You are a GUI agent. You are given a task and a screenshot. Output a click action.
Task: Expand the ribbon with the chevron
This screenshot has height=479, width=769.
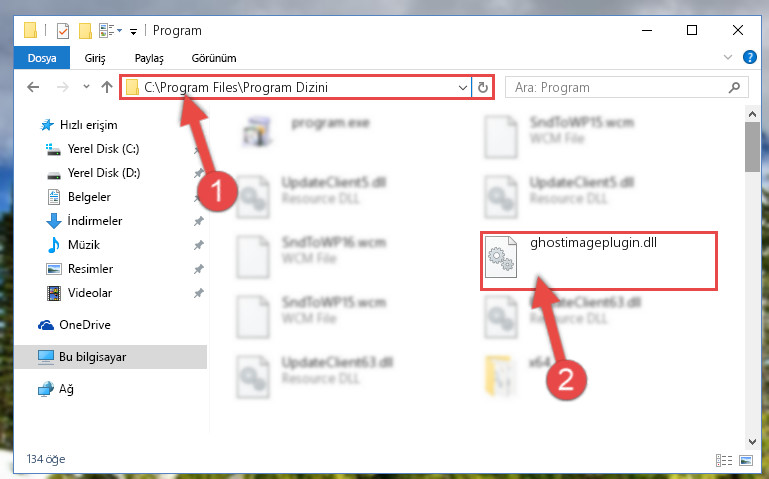pos(728,57)
